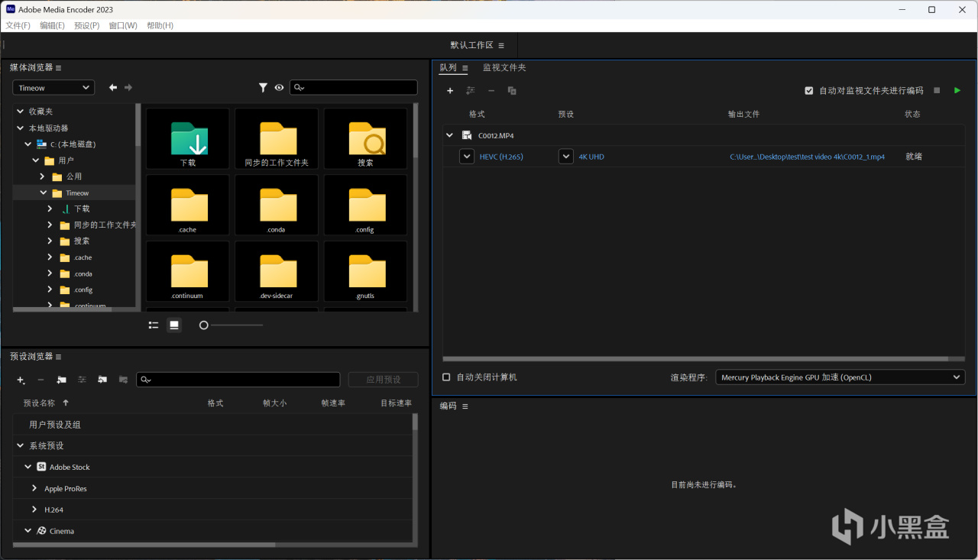The image size is (978, 560).
Task: Open the media browser panel menu icon
Action: point(59,68)
